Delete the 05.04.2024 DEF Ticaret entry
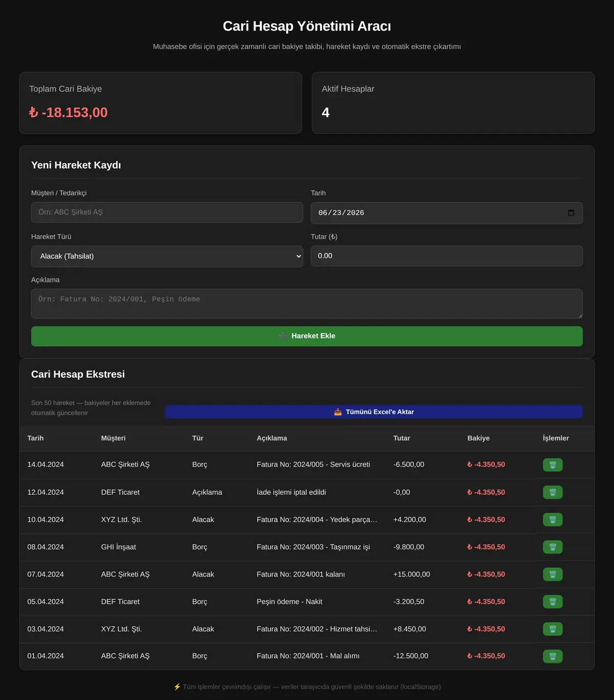This screenshot has width=614, height=700. (553, 602)
